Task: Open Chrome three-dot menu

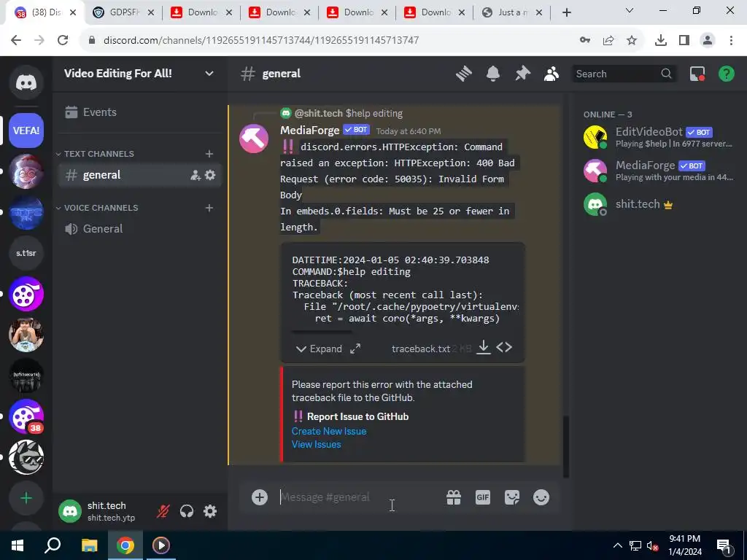Action: (731, 41)
